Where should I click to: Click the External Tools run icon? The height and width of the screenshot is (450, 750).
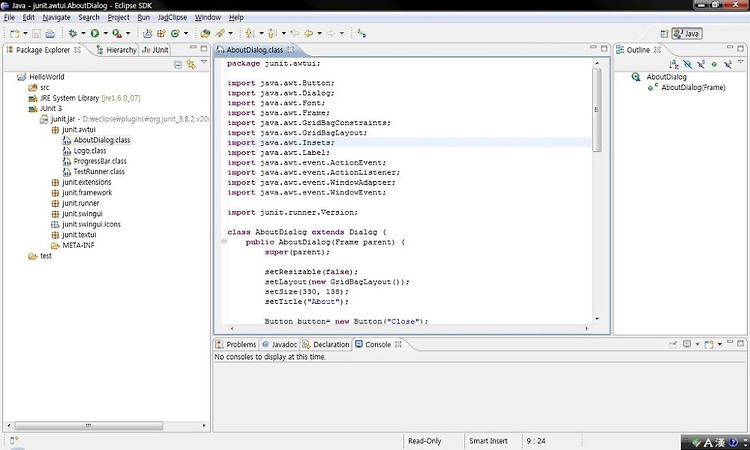[117, 33]
